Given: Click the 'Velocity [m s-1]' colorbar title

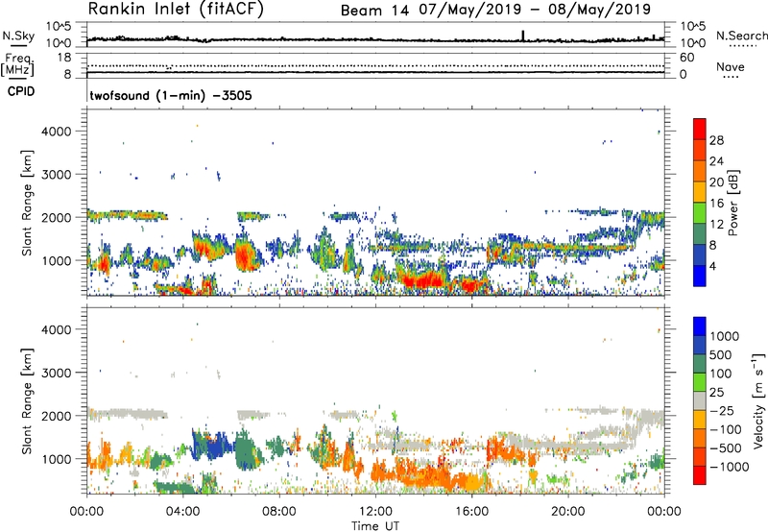Looking at the screenshot, I should click(758, 400).
